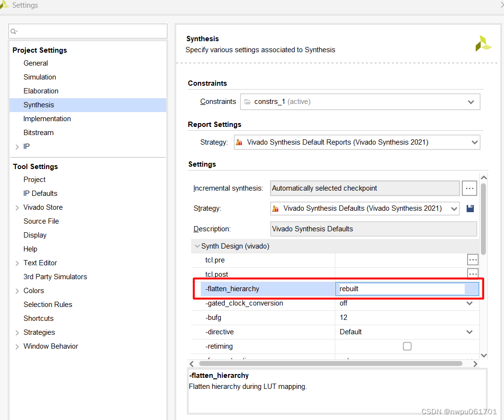Viewport: 504px width, 420px height.
Task: Open the Implementation settings page
Action: click(47, 119)
